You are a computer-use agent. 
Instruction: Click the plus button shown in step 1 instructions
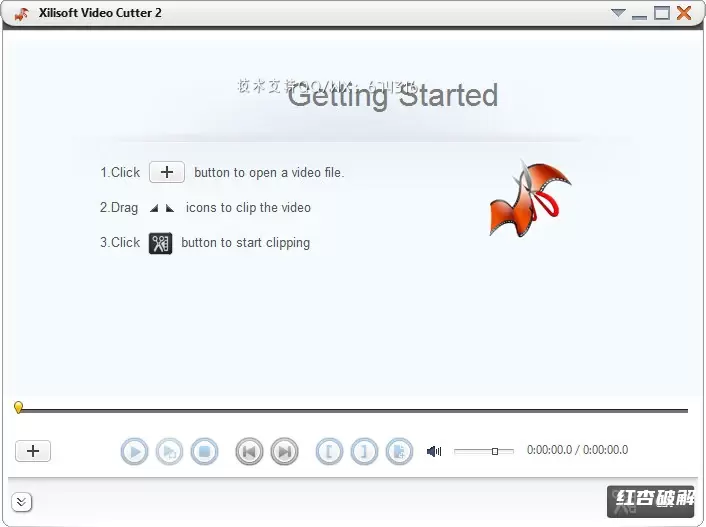(x=167, y=172)
